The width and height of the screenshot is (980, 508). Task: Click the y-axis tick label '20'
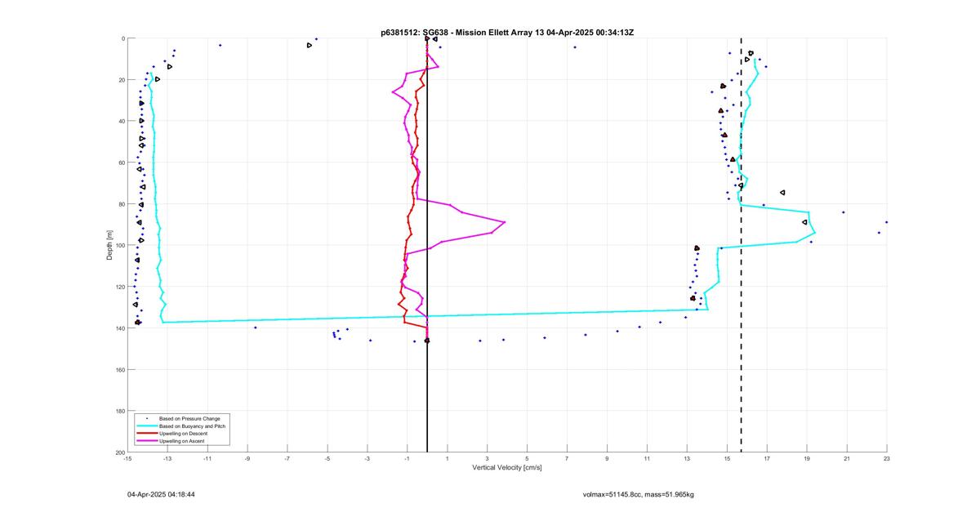click(121, 80)
